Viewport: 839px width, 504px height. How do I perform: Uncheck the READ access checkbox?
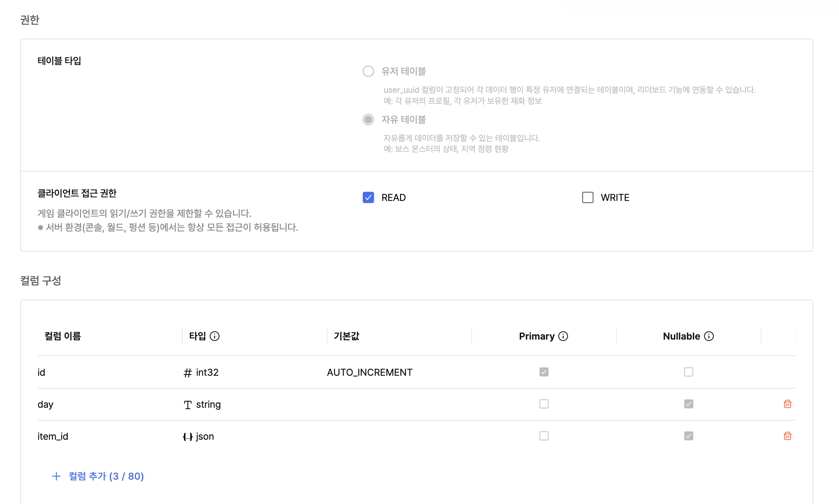click(368, 197)
